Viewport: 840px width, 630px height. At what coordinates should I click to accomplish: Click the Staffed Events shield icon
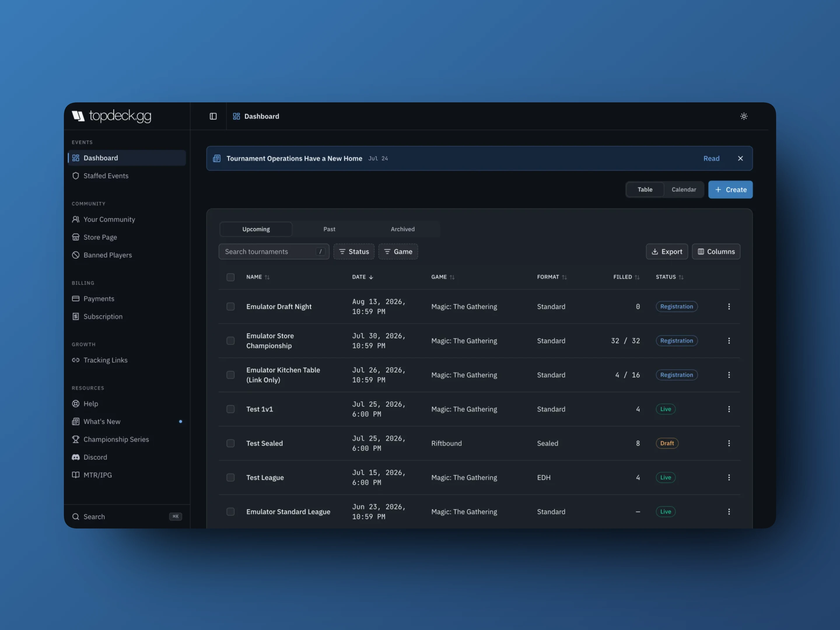coord(76,176)
